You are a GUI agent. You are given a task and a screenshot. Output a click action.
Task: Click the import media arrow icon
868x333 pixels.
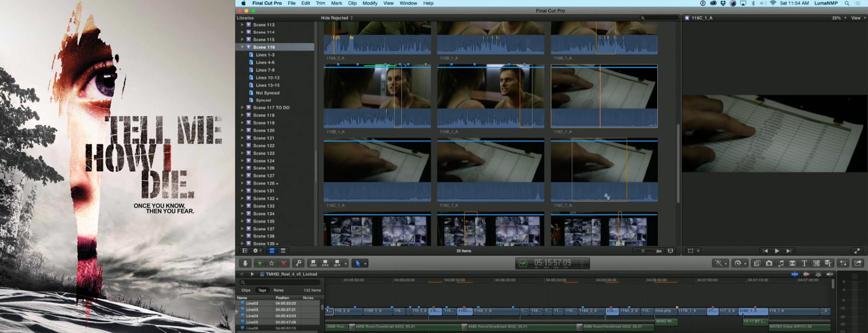tap(245, 263)
